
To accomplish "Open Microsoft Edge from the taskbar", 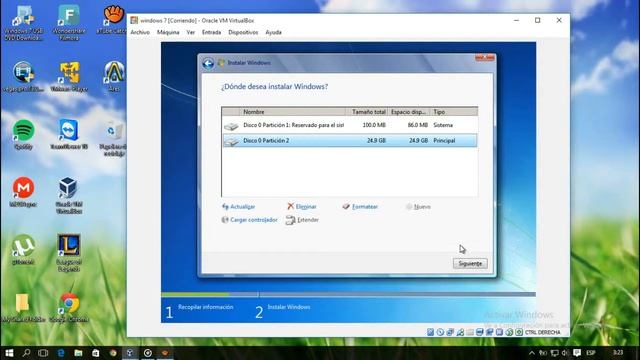I will point(61,353).
